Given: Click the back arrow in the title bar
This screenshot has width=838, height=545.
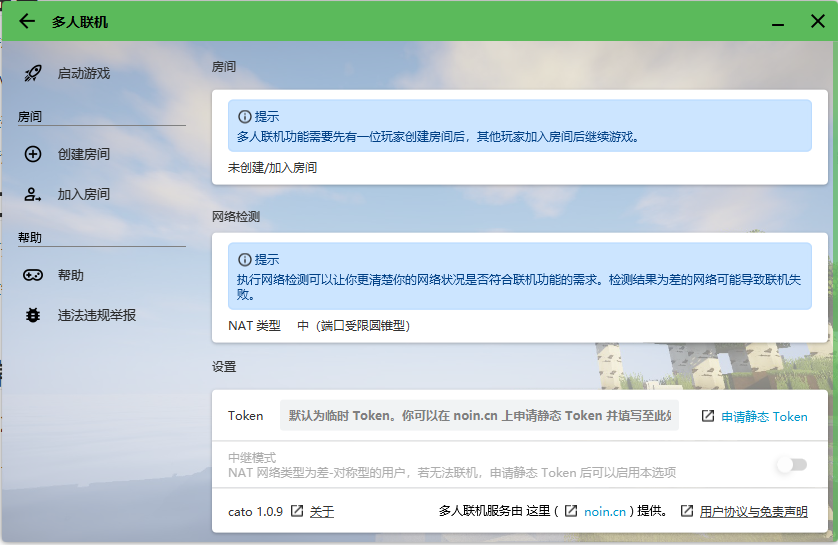Looking at the screenshot, I should (27, 21).
